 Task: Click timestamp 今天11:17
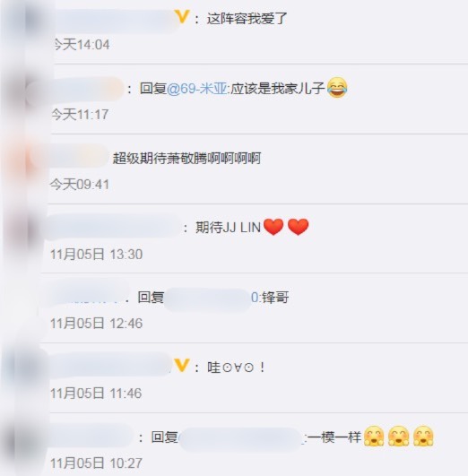pos(80,115)
